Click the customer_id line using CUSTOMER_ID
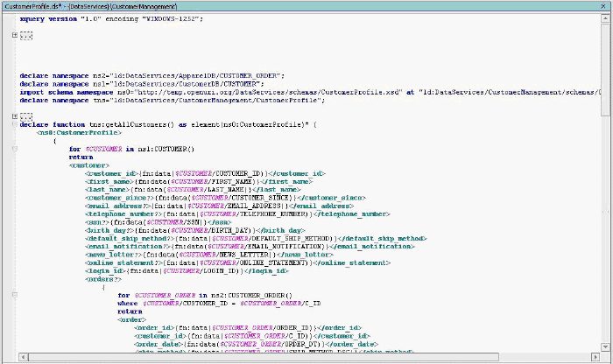 [x=205, y=173]
